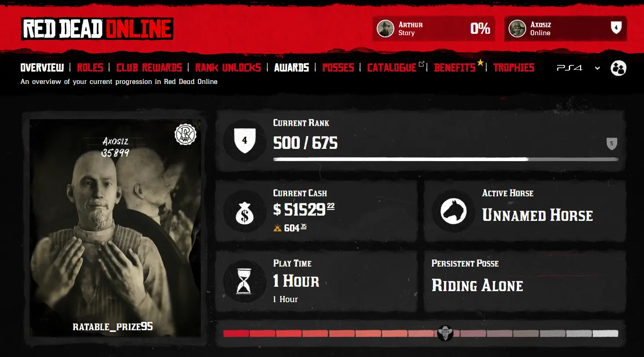
Task: Click the emblem badge on character card
Action: pyautogui.click(x=185, y=134)
